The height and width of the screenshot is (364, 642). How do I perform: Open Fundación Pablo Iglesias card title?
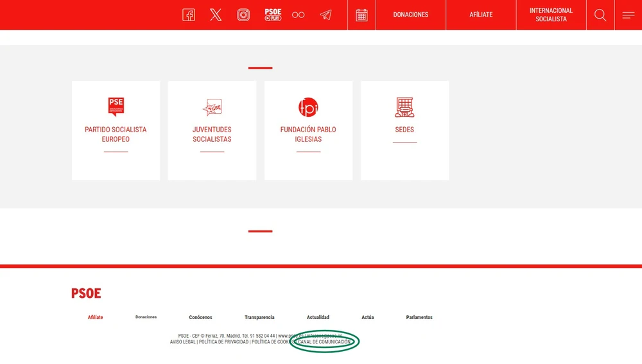pyautogui.click(x=308, y=134)
